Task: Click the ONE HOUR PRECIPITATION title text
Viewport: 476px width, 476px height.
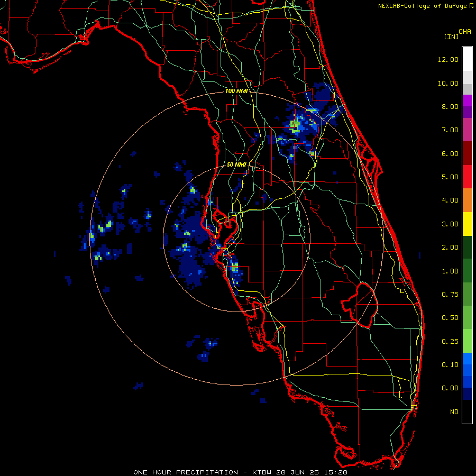Action: point(186,472)
